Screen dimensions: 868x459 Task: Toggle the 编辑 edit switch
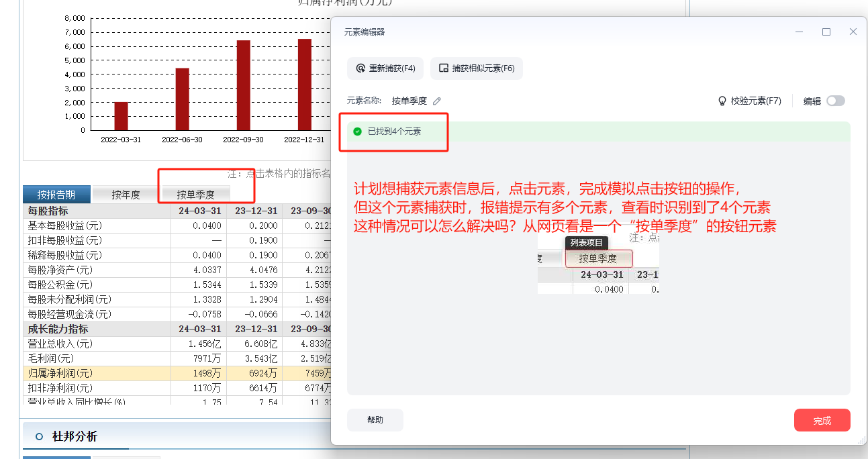click(835, 101)
